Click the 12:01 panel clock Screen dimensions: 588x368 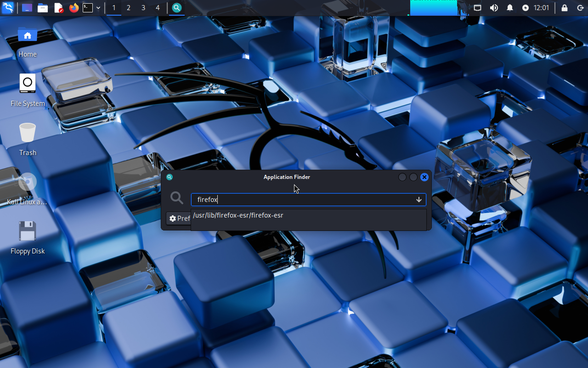tap(541, 8)
